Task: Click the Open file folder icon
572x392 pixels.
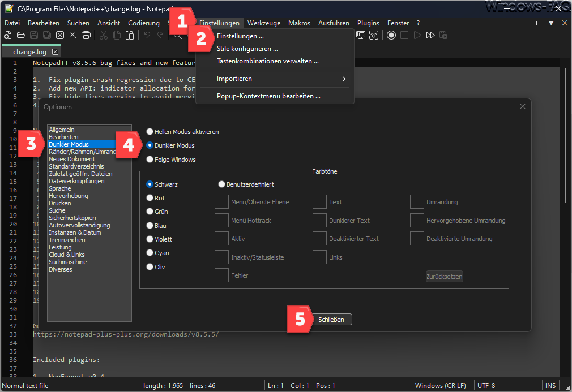Action: (x=21, y=35)
